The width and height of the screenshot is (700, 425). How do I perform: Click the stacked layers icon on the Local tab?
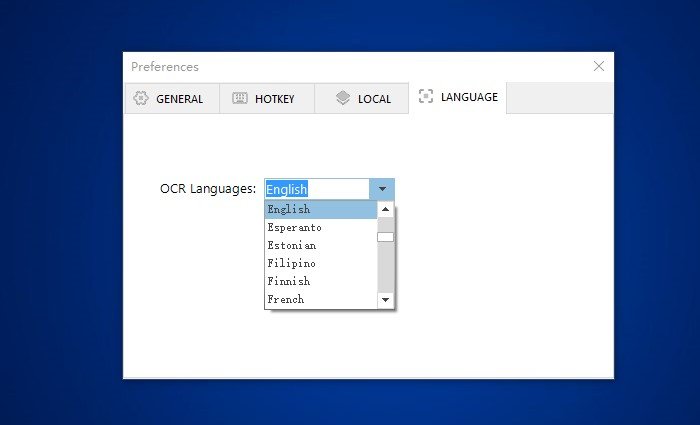pos(343,98)
